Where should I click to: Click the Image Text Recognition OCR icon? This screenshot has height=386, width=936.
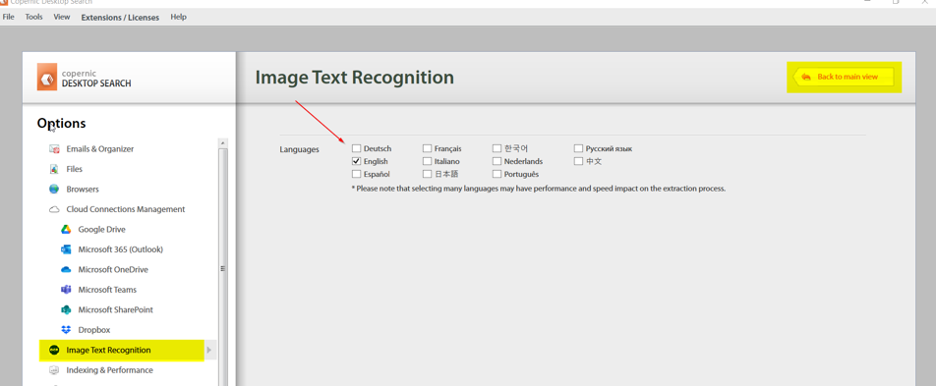coord(54,350)
